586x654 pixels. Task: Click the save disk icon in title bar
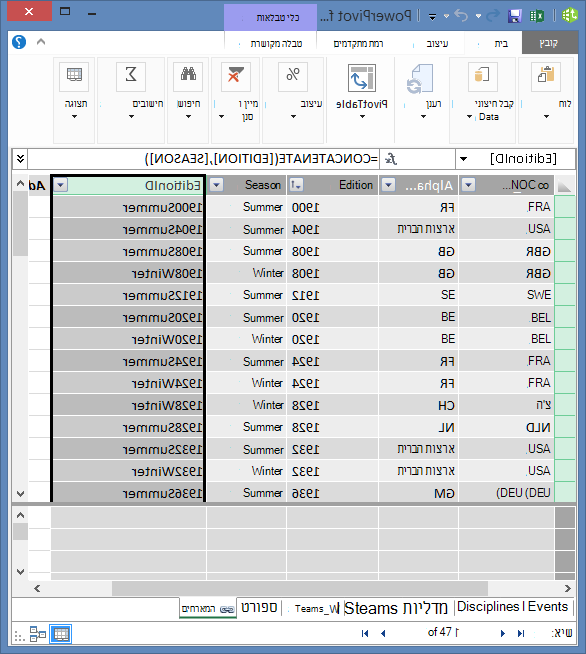tap(515, 16)
